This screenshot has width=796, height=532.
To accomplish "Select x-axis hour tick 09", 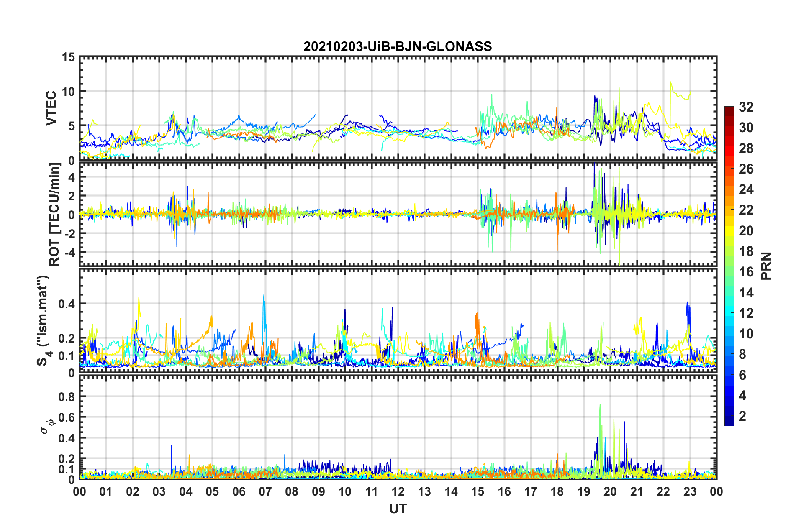I will click(318, 491).
